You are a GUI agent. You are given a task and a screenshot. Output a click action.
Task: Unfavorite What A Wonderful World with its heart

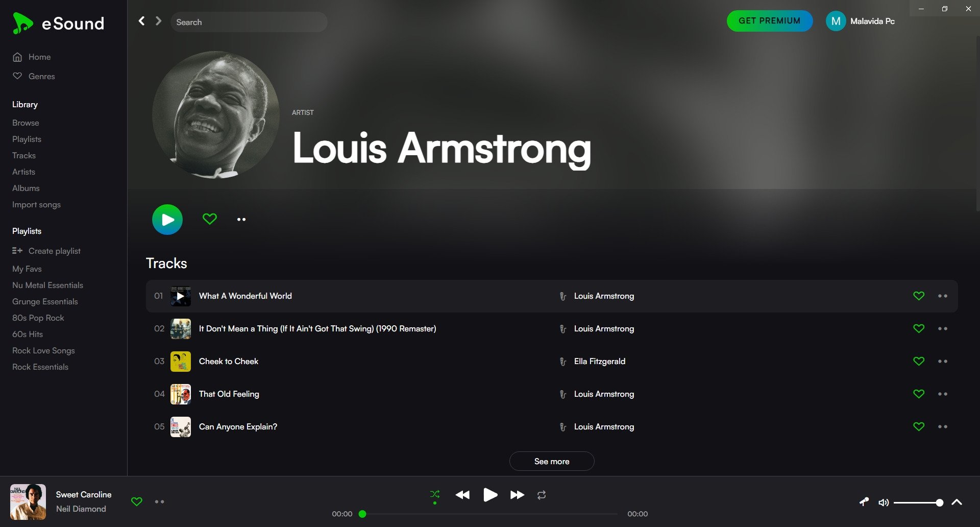click(919, 296)
